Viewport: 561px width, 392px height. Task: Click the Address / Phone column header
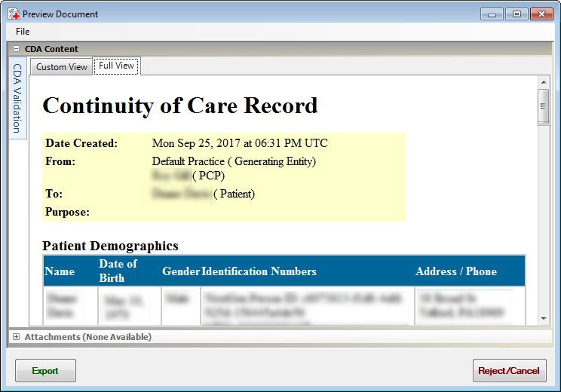tap(456, 271)
